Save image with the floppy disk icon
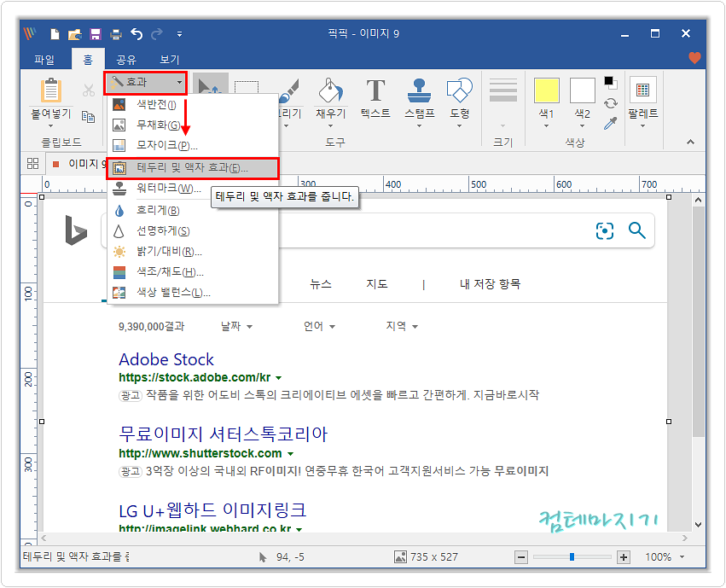The width and height of the screenshot is (726, 588). click(x=96, y=34)
